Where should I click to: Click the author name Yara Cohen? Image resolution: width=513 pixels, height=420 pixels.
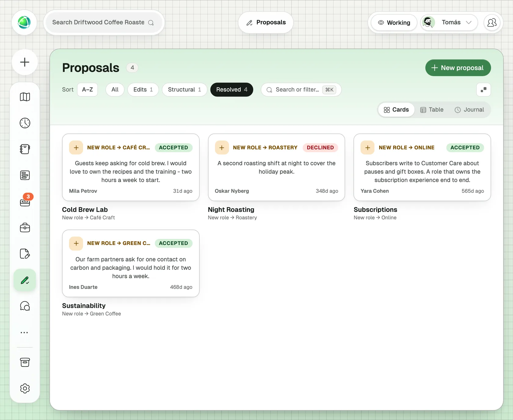375,191
